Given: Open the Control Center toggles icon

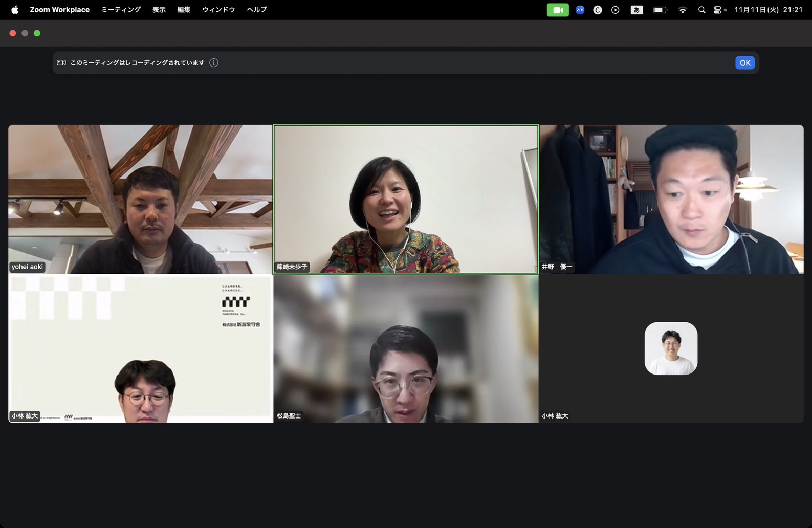Looking at the screenshot, I should 718,10.
